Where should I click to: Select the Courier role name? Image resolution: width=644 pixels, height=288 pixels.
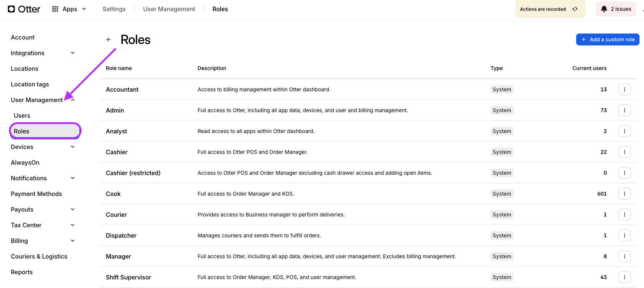[116, 215]
